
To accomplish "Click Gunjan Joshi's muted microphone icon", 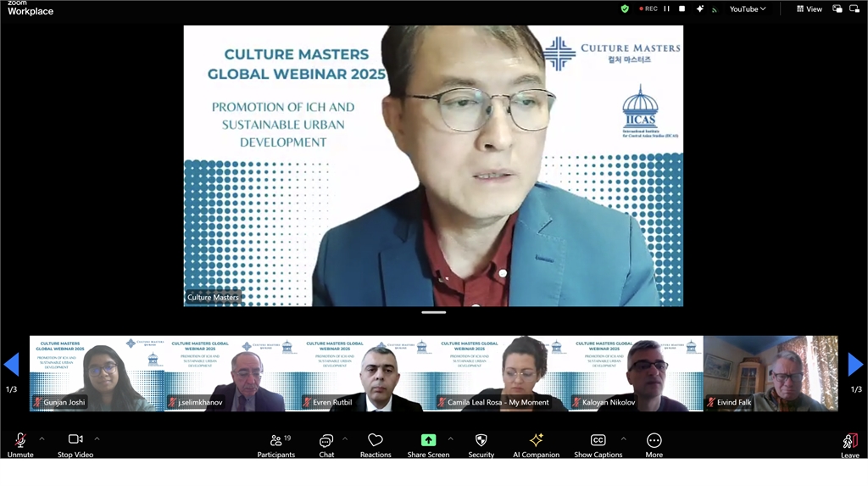I will coord(37,402).
